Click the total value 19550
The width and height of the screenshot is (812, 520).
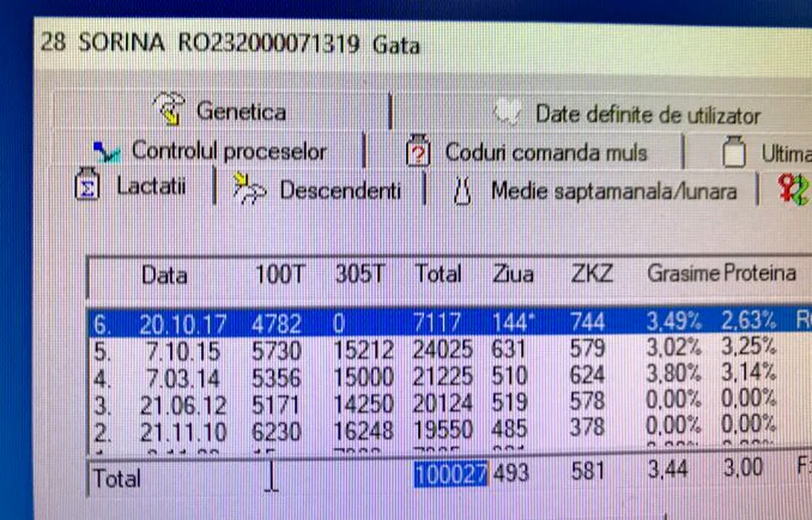[x=443, y=429]
